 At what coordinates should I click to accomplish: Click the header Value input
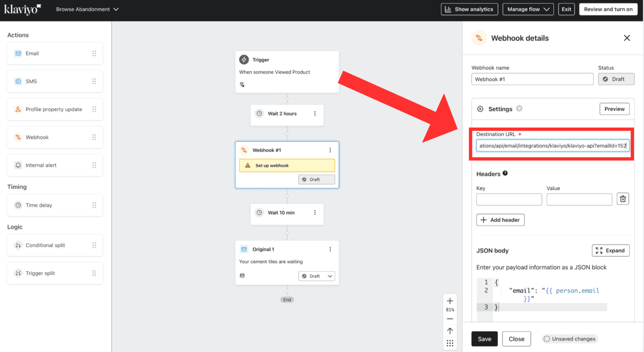(x=579, y=199)
